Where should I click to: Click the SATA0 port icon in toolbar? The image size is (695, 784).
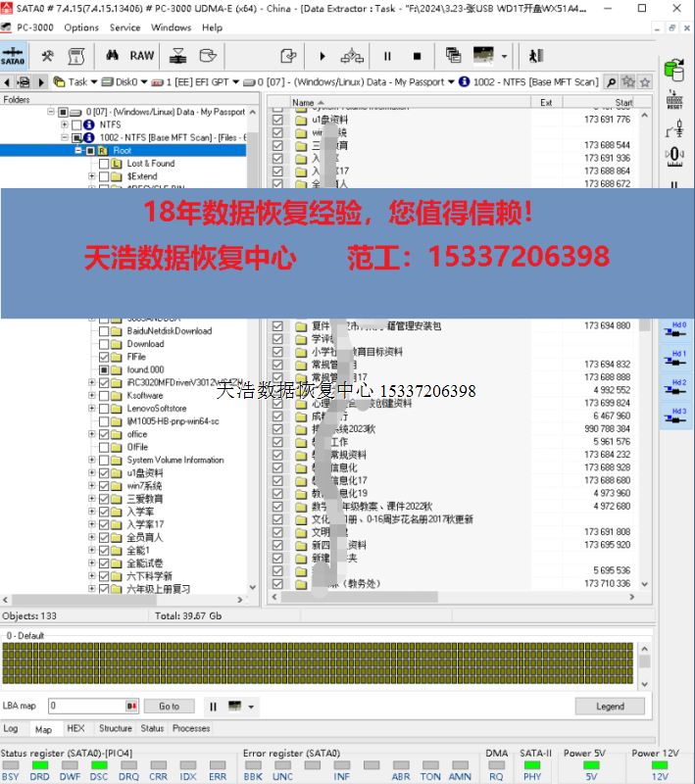13,56
